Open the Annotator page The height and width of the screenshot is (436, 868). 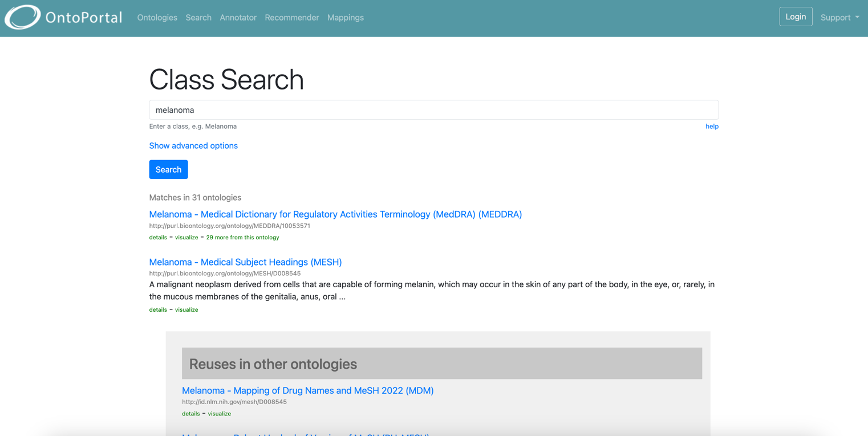238,18
